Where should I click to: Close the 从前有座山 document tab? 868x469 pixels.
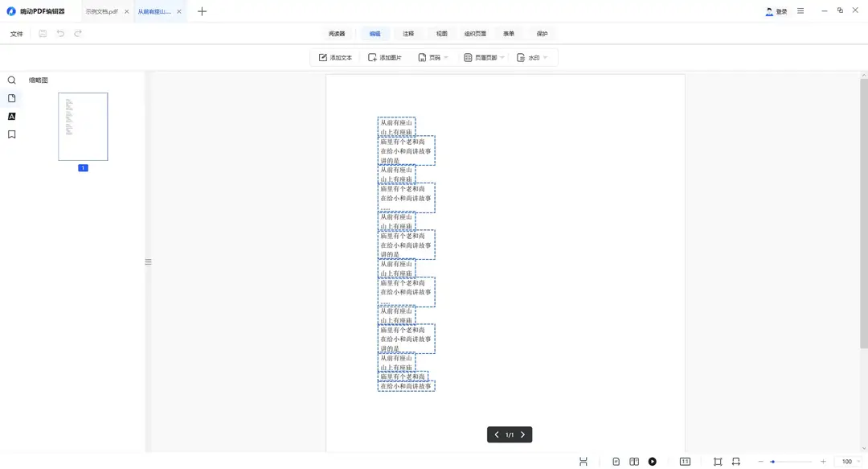(x=178, y=11)
